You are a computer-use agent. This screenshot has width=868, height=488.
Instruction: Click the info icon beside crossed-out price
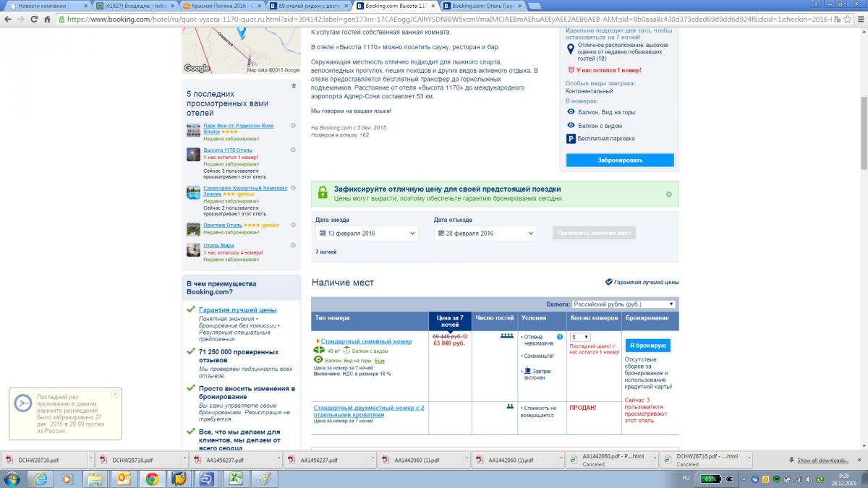click(465, 336)
